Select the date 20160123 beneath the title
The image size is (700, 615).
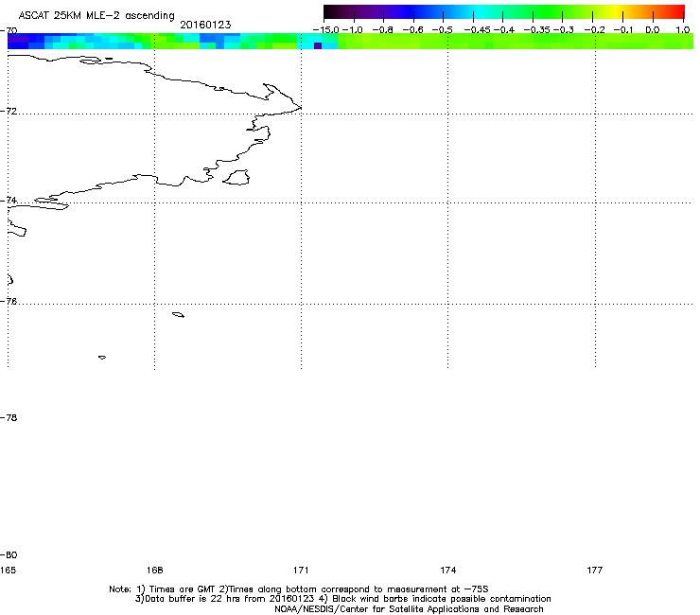tap(205, 25)
